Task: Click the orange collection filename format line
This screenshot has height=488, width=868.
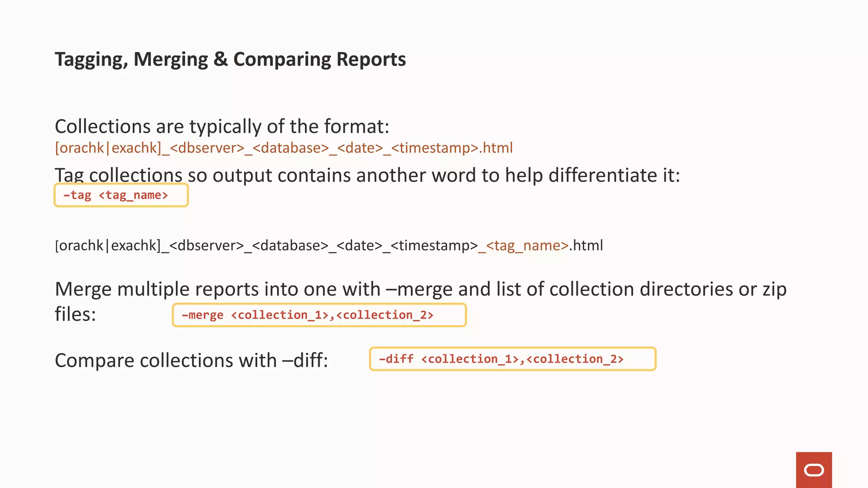Action: coord(284,148)
